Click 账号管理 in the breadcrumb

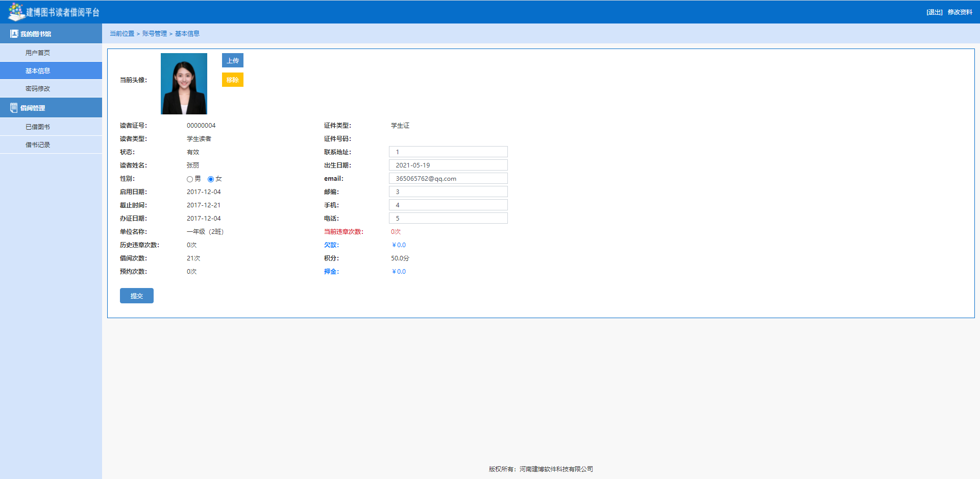pyautogui.click(x=154, y=34)
